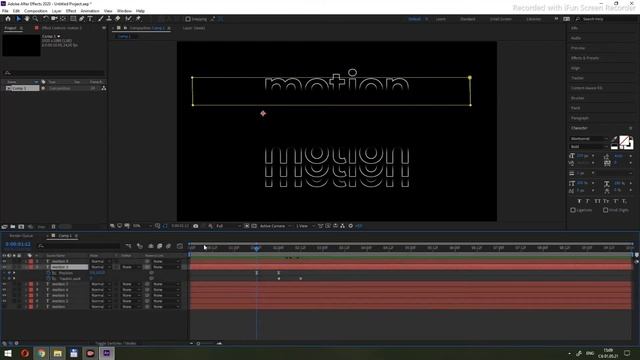Open the resolution Full dropdown
Screen dimensions: 640x360
point(228,226)
